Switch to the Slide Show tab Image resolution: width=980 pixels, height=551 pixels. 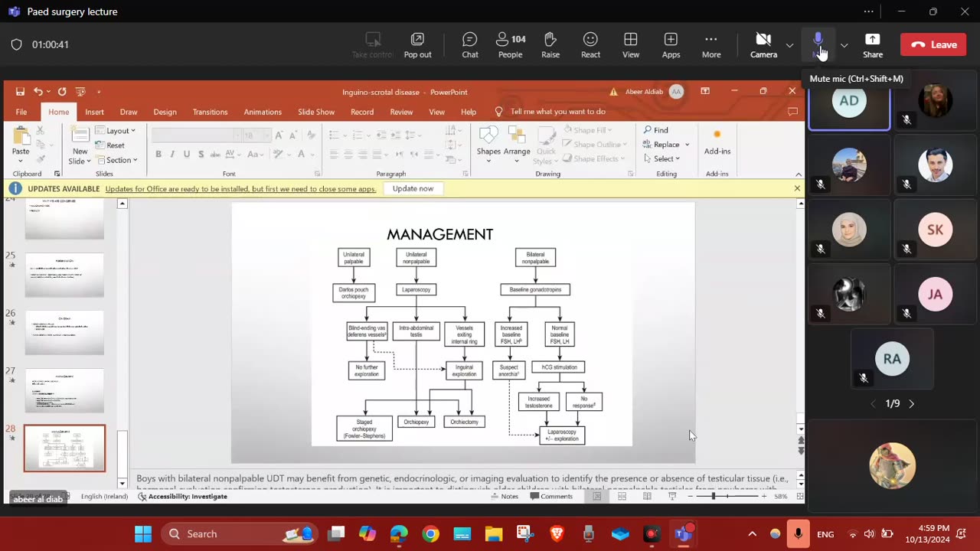(316, 112)
